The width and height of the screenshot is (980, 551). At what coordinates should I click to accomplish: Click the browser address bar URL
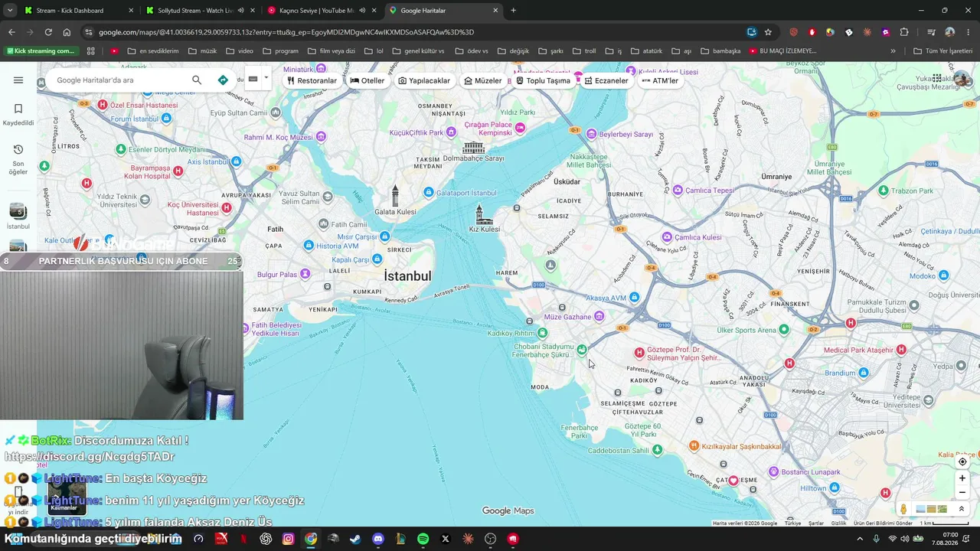point(286,32)
